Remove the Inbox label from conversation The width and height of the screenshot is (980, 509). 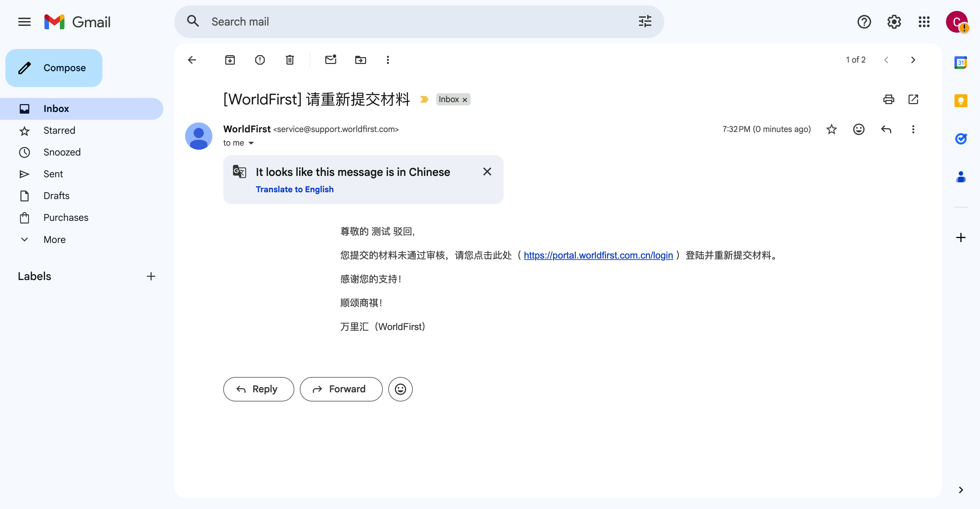(465, 100)
